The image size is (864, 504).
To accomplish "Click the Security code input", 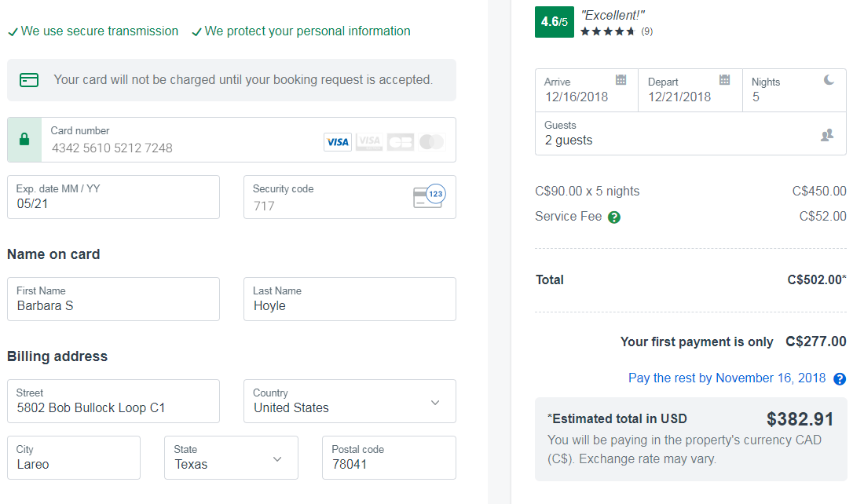I will 326,205.
